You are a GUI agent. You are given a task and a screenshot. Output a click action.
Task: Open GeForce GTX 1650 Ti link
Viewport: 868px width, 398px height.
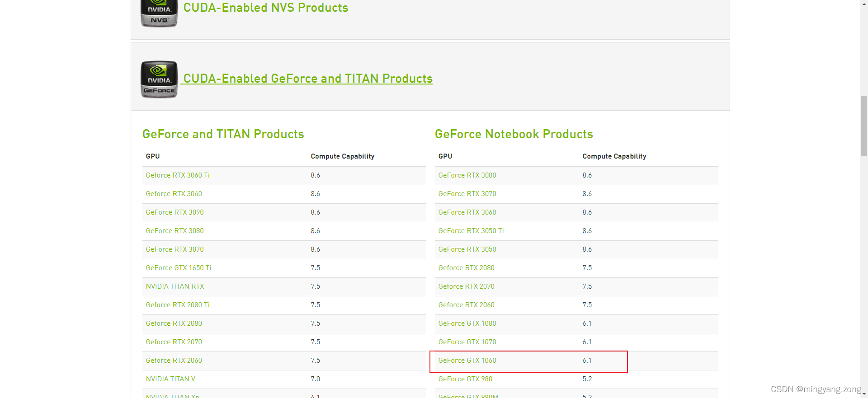coord(178,268)
